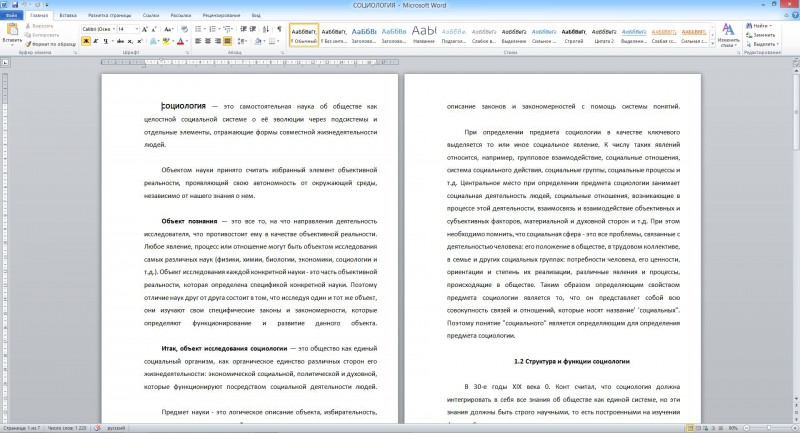The width and height of the screenshot is (800, 433).
Task: Open the Paragraph dialog launcher
Action: 282,53
